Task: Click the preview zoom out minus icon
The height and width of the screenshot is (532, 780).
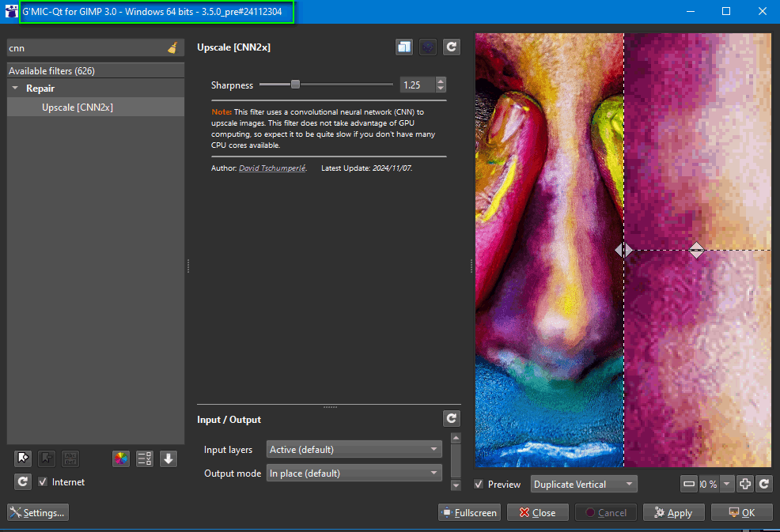Action: pyautogui.click(x=689, y=484)
